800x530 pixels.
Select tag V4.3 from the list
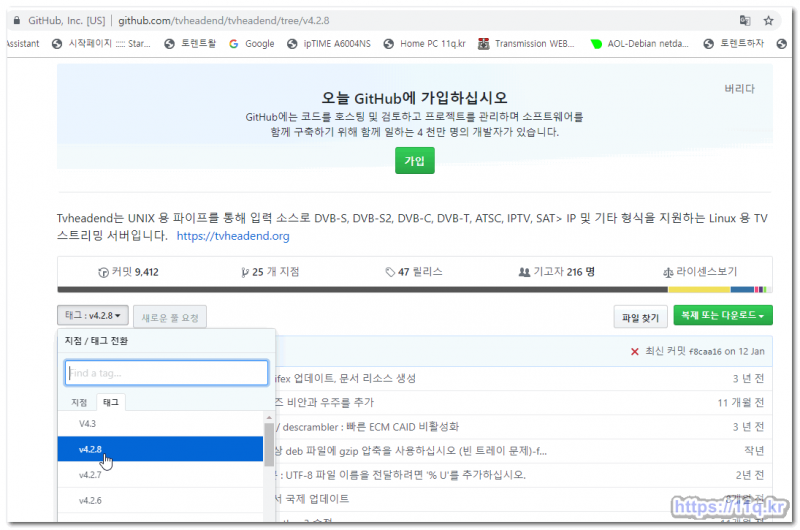tap(160, 424)
